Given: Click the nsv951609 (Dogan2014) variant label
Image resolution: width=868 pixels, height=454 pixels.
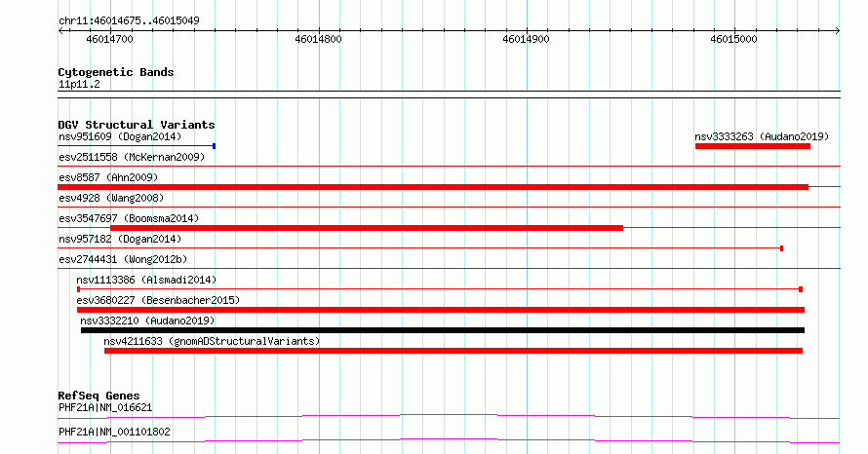Looking at the screenshot, I should [x=120, y=136].
